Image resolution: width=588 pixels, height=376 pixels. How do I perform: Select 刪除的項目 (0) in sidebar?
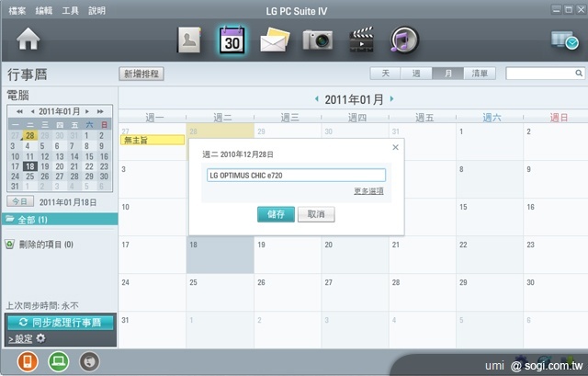tap(46, 245)
